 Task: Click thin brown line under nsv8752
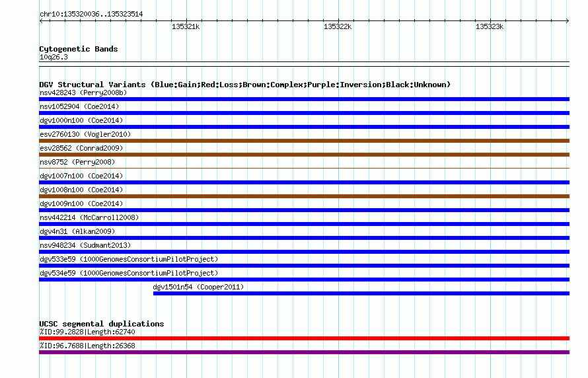(304, 168)
